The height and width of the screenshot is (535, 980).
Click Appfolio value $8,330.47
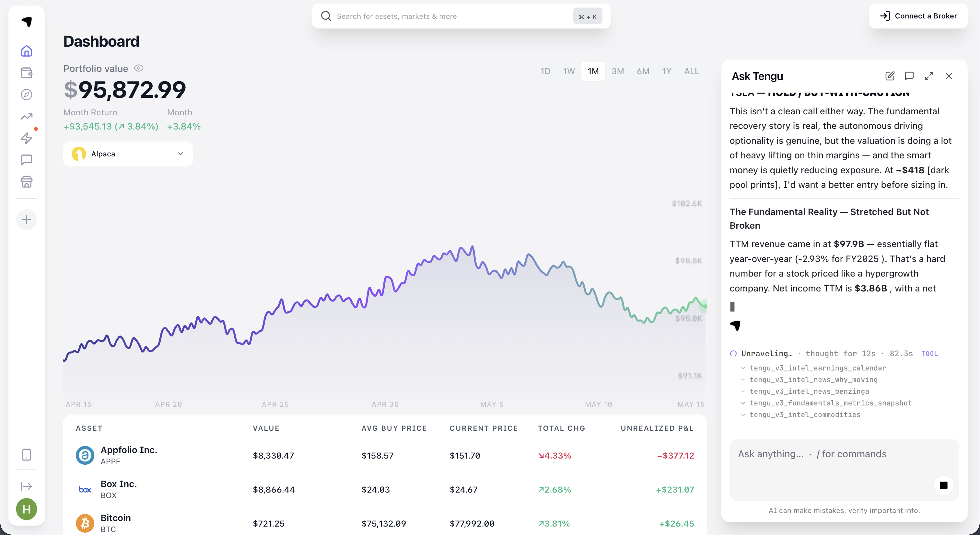click(x=274, y=456)
